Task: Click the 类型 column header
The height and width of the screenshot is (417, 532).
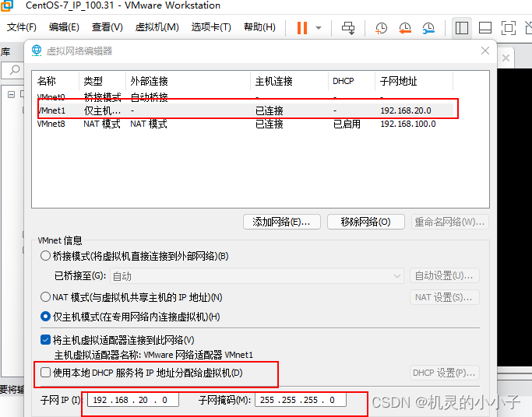Action: pos(103,81)
